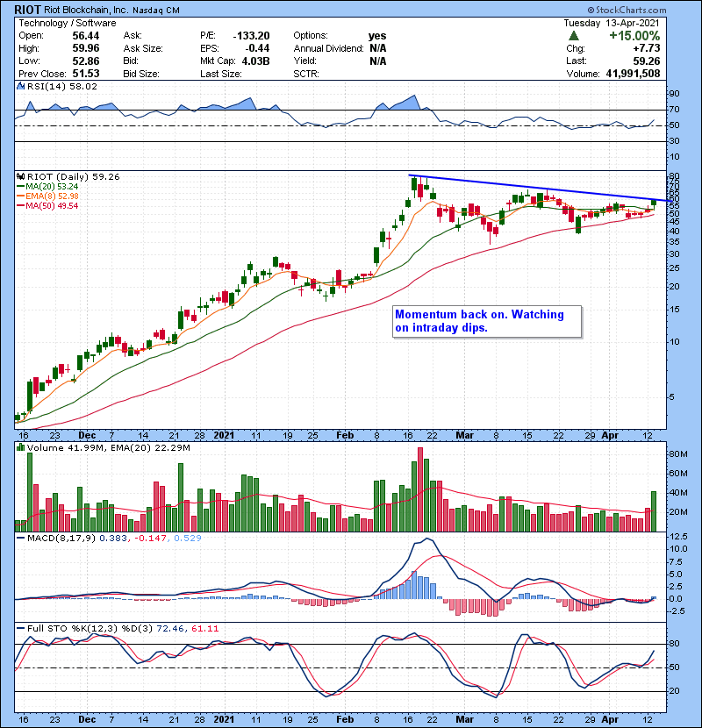This screenshot has height=728, width=702.
Task: Click the Dec label on the bottom date axis
Action: tap(87, 719)
